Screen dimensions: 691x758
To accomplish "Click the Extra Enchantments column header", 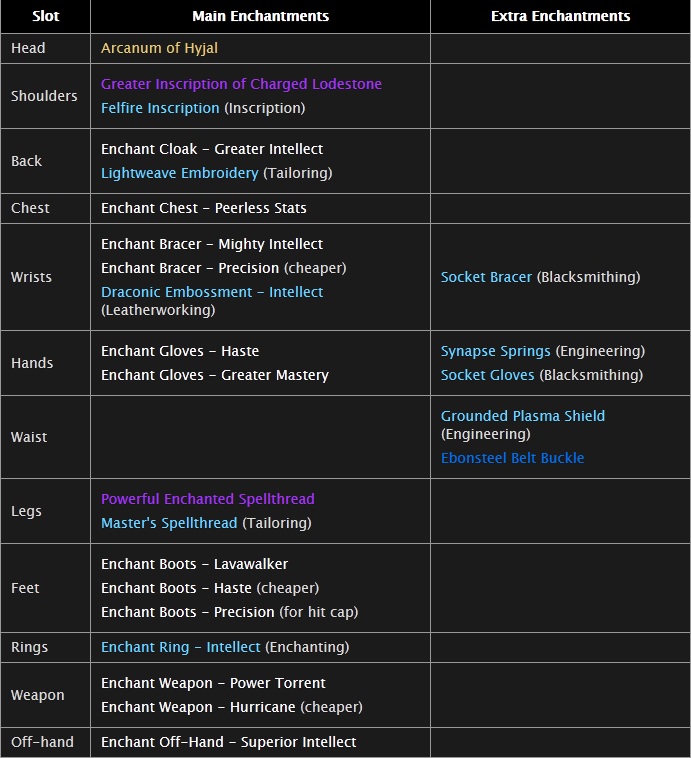I will point(560,16).
